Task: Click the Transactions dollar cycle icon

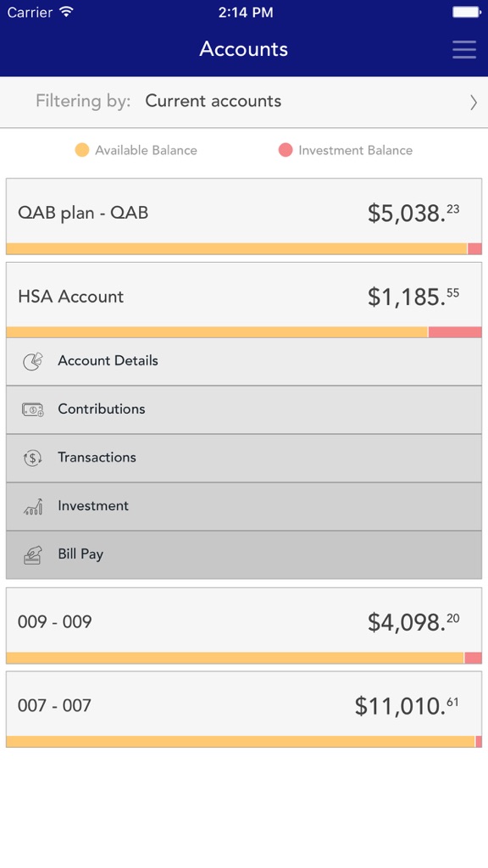Action: pos(33,458)
